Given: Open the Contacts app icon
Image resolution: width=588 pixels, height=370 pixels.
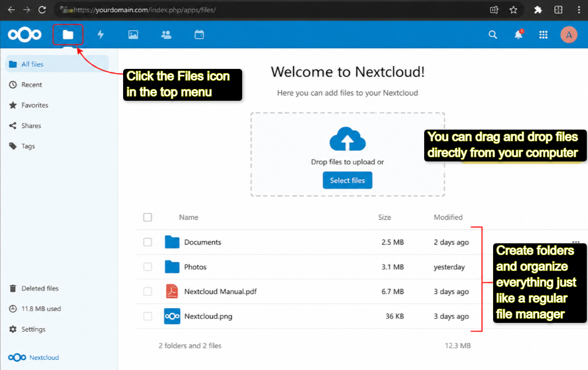Looking at the screenshot, I should pos(166,35).
